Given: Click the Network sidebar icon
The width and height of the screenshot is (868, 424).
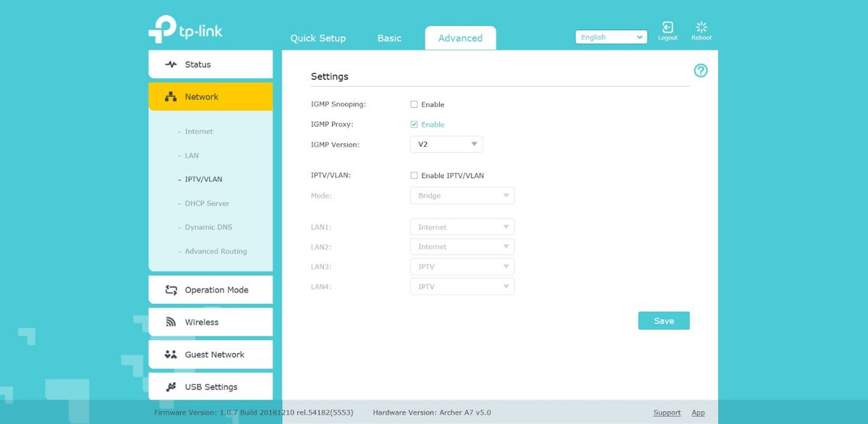Looking at the screenshot, I should tap(169, 96).
